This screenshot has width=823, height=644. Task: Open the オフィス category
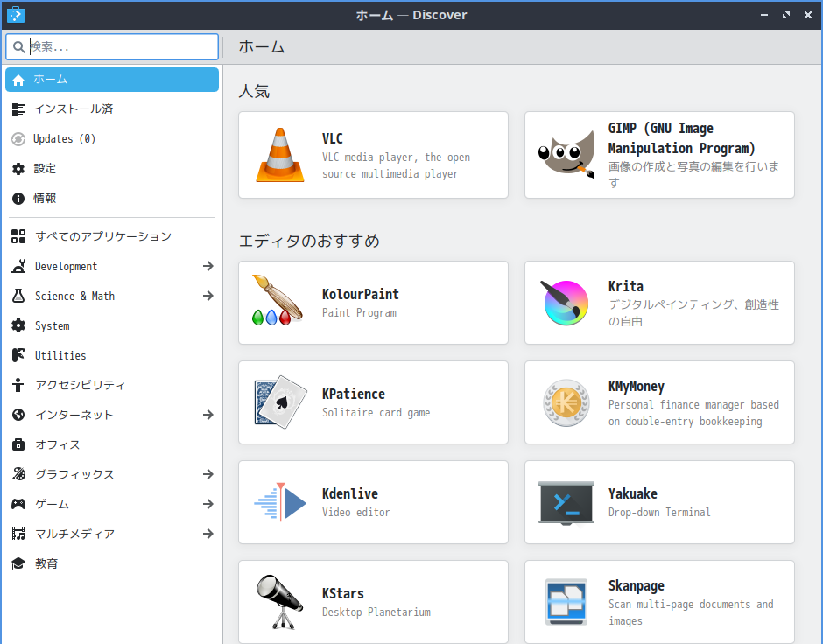coord(112,444)
